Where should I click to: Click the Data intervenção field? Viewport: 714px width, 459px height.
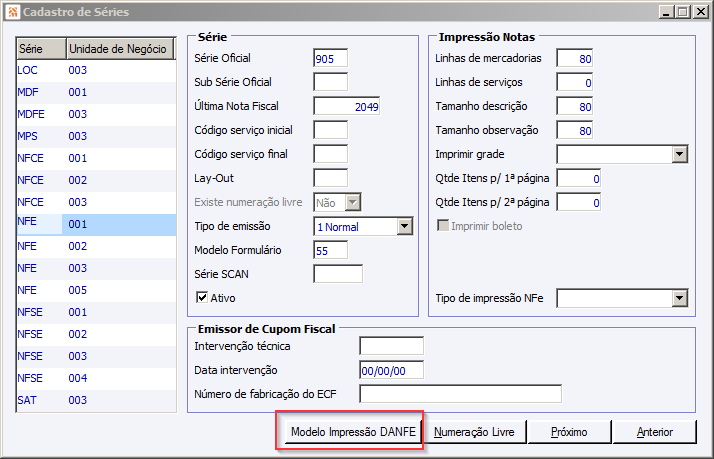[x=391, y=370]
